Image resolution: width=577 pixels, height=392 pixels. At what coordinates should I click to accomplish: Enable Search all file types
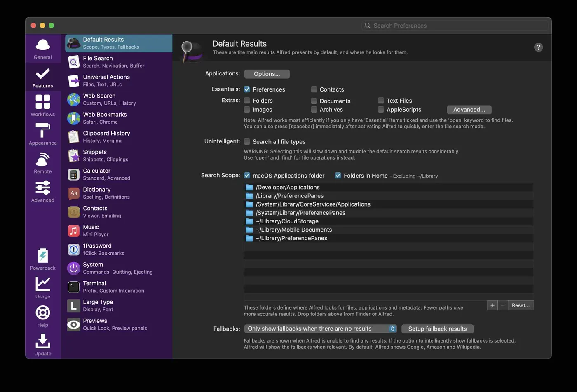point(247,141)
